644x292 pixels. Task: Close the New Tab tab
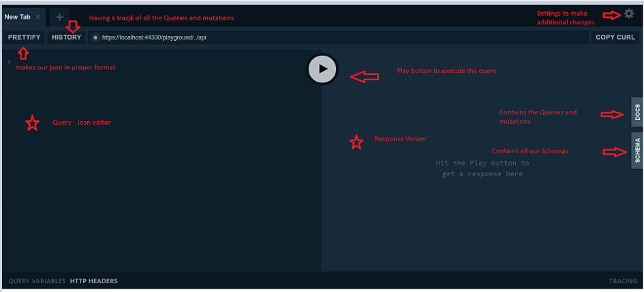(x=37, y=17)
